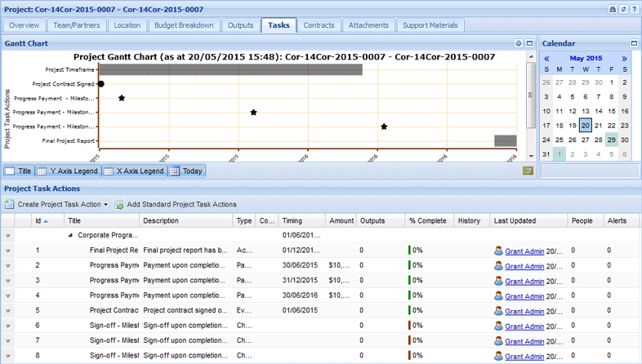Expand the row menu arrow for task 1
This screenshot has width=642, height=364.
pyautogui.click(x=8, y=251)
